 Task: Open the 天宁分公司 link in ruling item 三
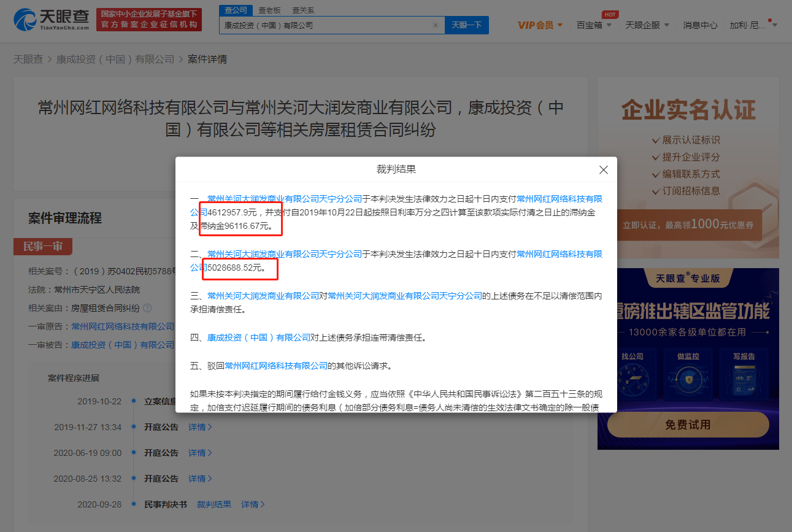[406, 296]
